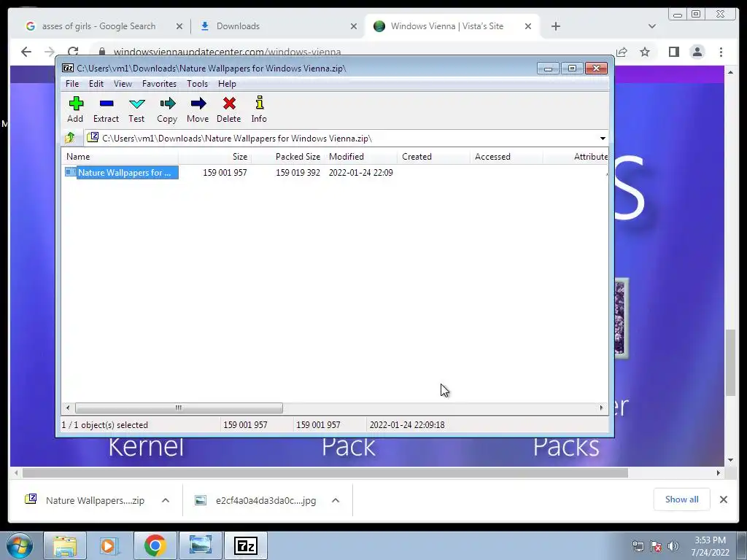Close the Windows Vienna tab

point(528,27)
